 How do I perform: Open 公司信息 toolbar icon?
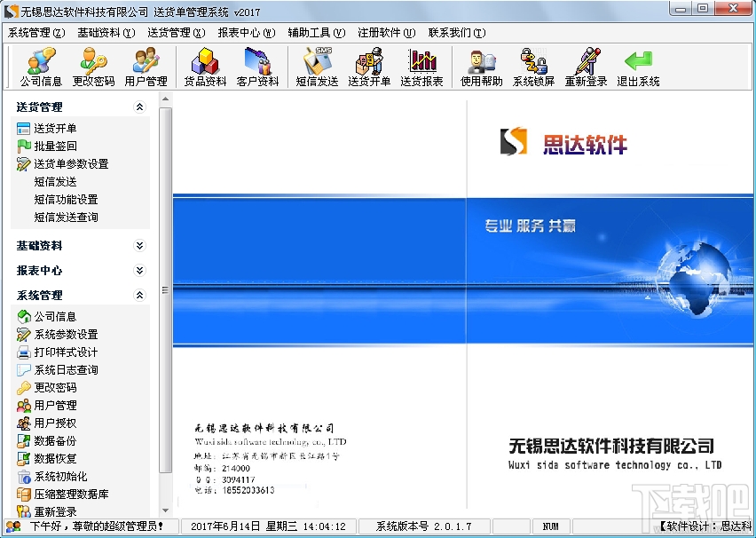coord(41,67)
